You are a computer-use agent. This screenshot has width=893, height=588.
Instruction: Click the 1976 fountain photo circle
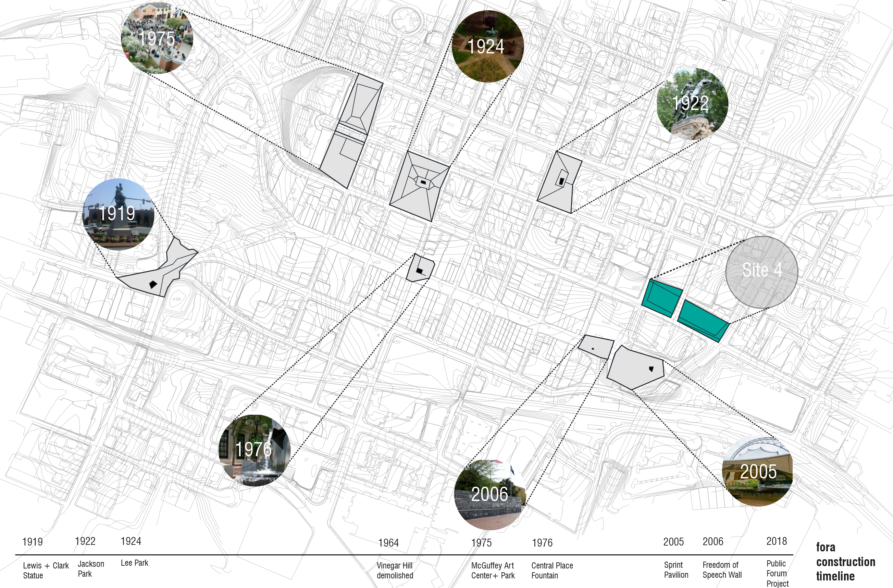pos(254,450)
